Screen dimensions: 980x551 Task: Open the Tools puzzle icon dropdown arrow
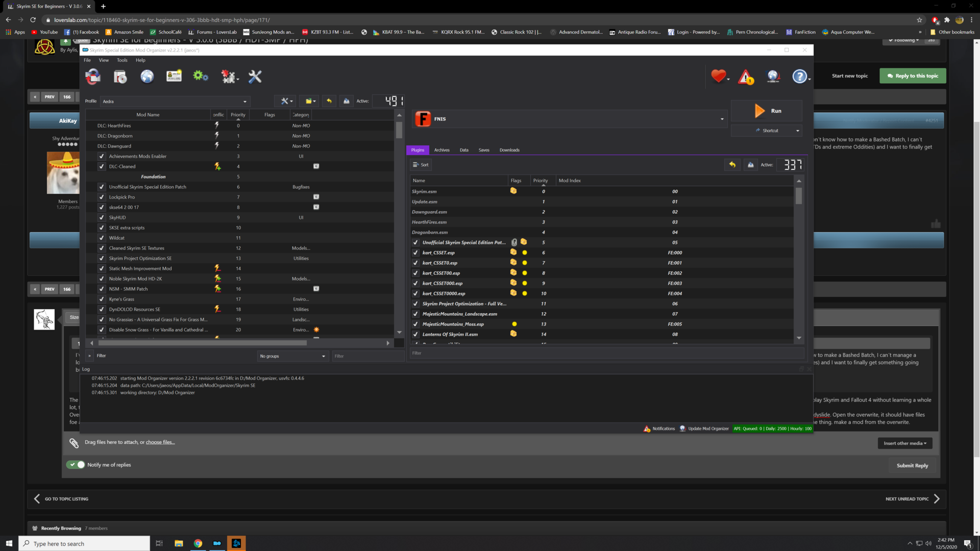tap(238, 79)
